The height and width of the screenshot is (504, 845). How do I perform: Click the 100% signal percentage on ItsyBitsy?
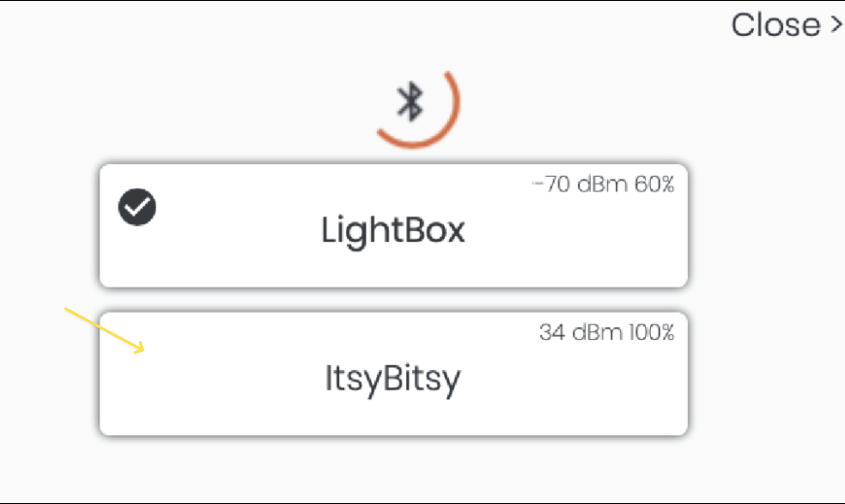tap(652, 332)
